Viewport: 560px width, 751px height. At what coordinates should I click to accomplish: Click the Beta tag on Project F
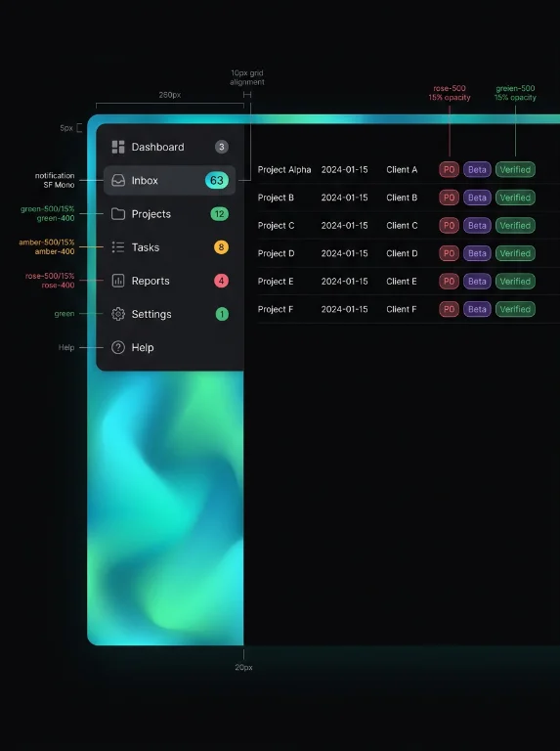pos(477,309)
